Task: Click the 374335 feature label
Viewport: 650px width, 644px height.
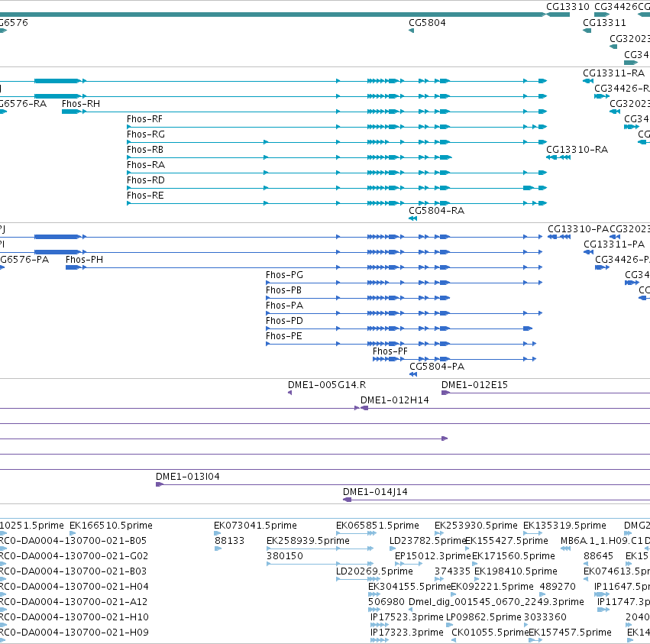Action: pyautogui.click(x=452, y=571)
